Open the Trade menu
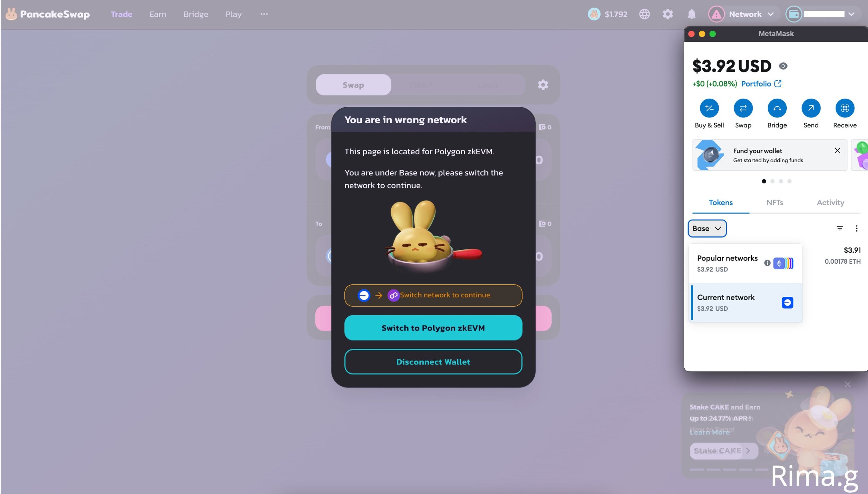Image resolution: width=868 pixels, height=494 pixels. [x=121, y=14]
